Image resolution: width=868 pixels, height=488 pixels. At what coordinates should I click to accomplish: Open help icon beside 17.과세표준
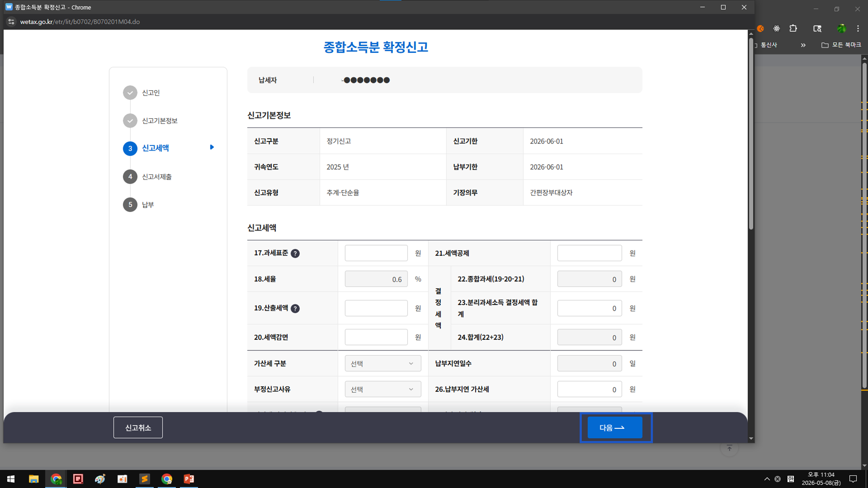[295, 254]
